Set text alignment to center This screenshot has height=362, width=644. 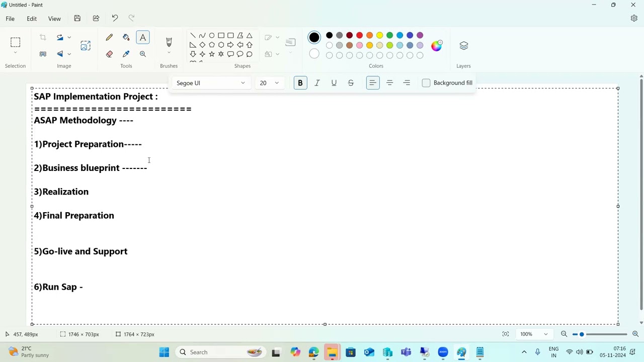tap(389, 83)
